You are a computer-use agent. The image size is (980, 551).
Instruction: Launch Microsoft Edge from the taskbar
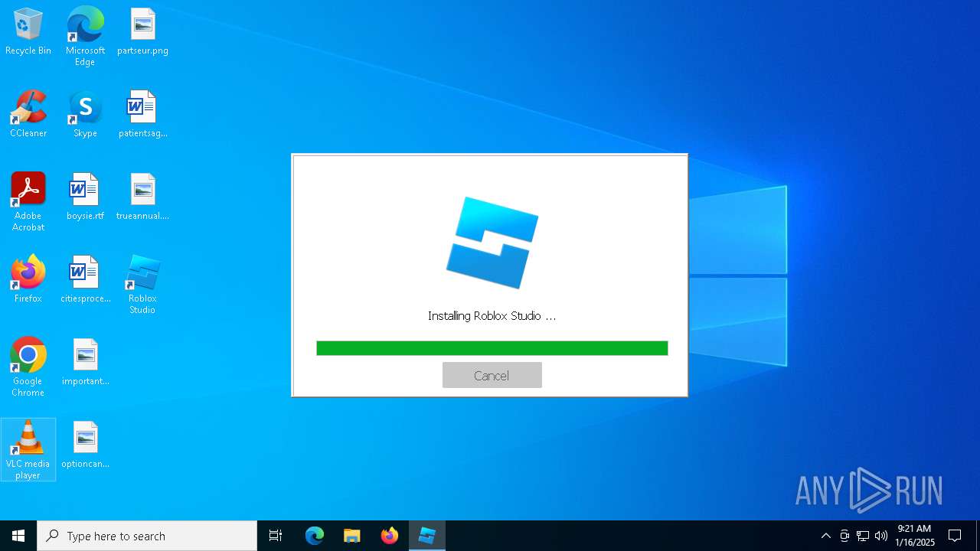315,536
